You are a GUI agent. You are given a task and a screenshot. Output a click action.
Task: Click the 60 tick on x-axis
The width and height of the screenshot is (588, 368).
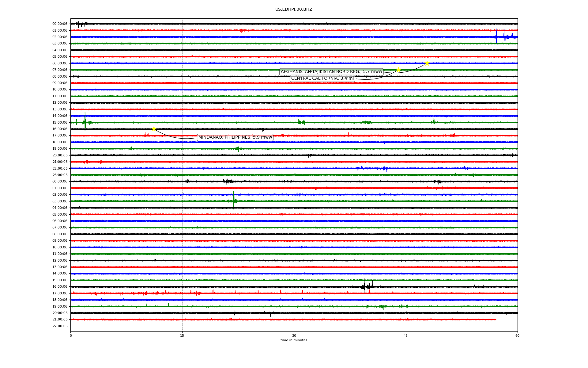click(517, 335)
